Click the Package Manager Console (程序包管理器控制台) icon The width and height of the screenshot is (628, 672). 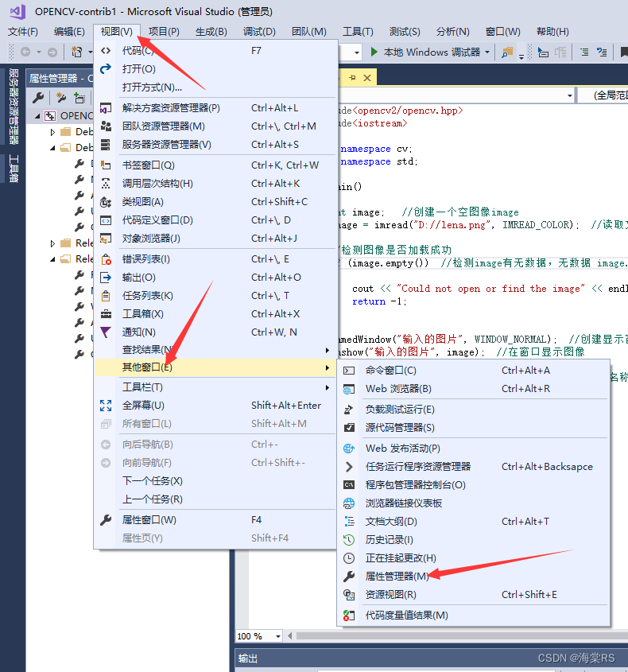tap(349, 484)
